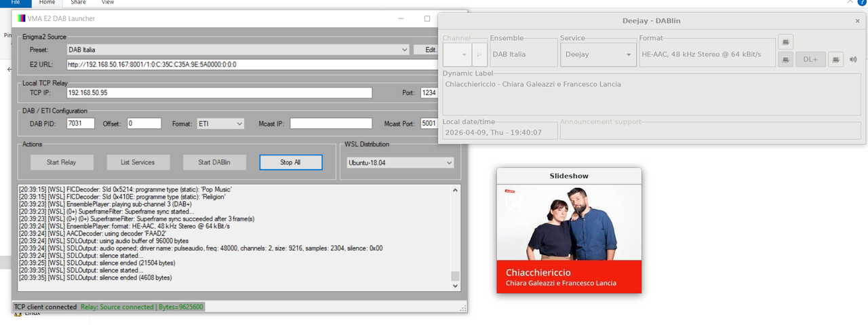Click the Ensemble value DAB Italia
The width and height of the screenshot is (868, 325).
tap(509, 54)
